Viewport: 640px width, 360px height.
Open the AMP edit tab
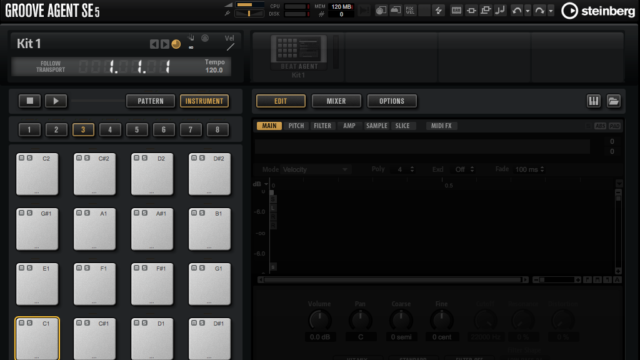349,126
